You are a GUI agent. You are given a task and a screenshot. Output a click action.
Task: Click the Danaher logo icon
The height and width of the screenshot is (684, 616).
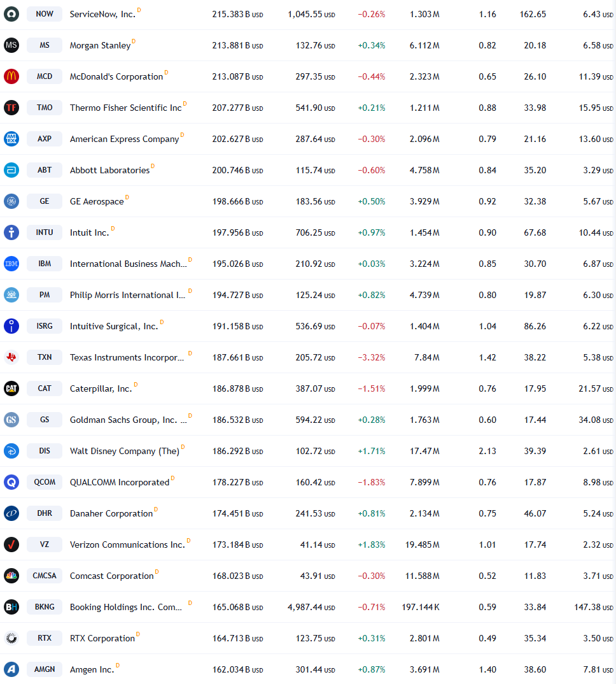[11, 513]
